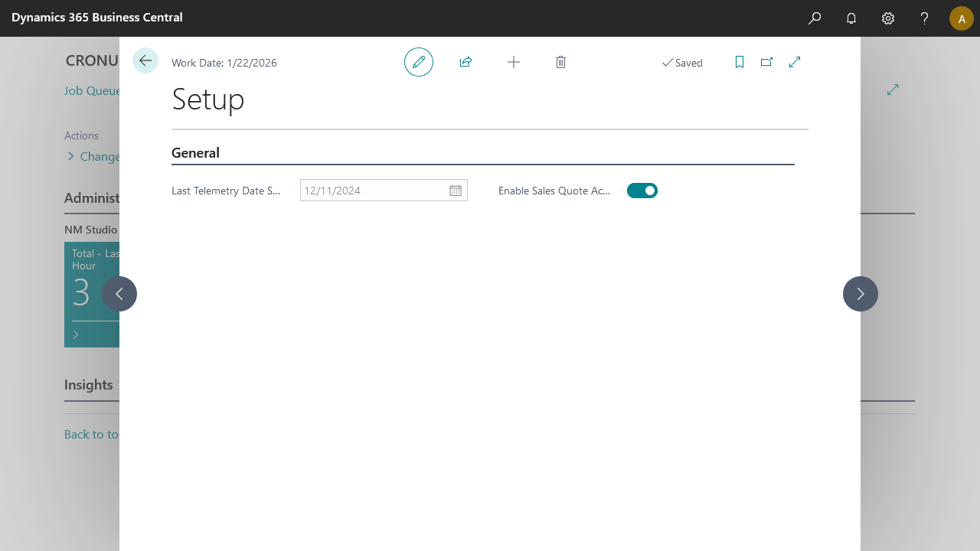Expand the Setup card to full width
The width and height of the screenshot is (980, 551).
coord(795,62)
